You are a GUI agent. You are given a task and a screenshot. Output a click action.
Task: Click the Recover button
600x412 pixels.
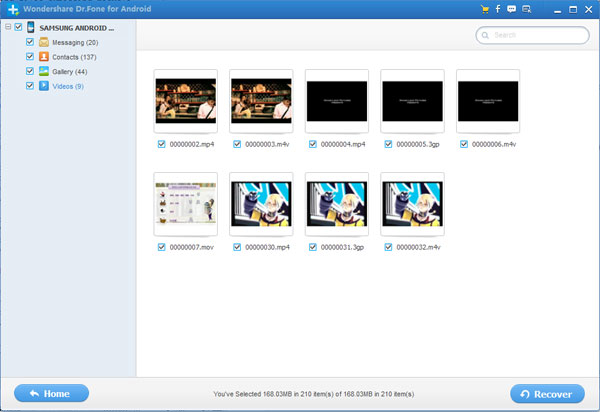[x=547, y=394]
